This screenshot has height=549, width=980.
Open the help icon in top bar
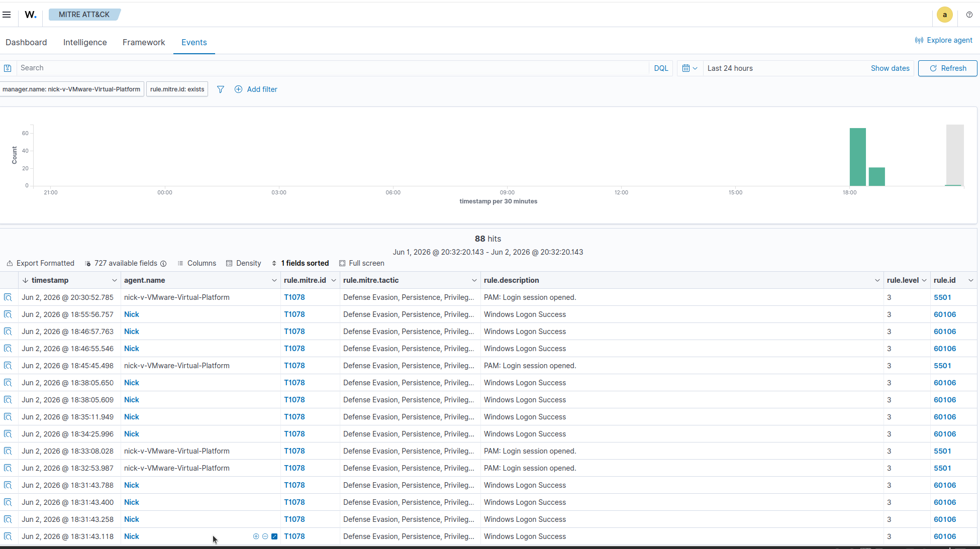(x=969, y=15)
